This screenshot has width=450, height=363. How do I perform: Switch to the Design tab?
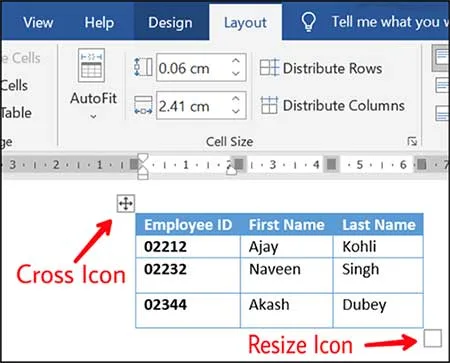pos(170,23)
